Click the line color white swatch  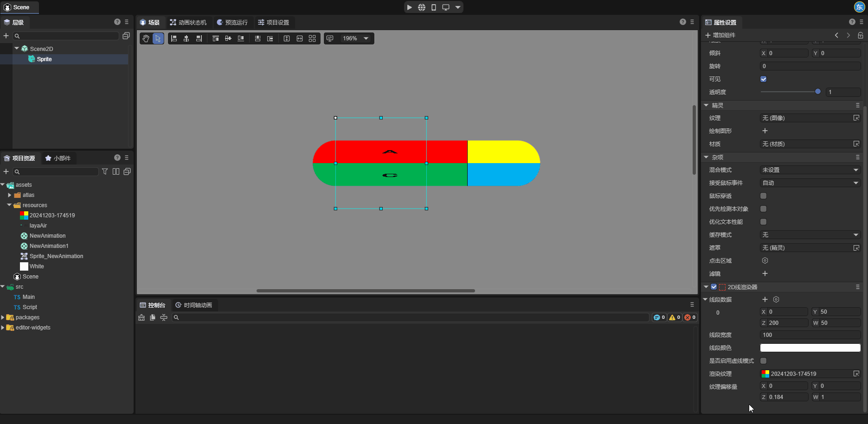point(810,348)
